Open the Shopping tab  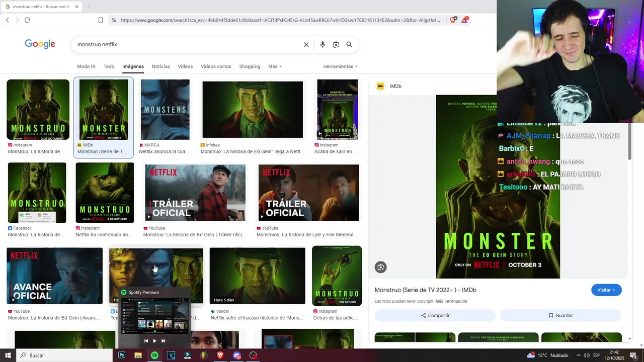[x=250, y=66]
